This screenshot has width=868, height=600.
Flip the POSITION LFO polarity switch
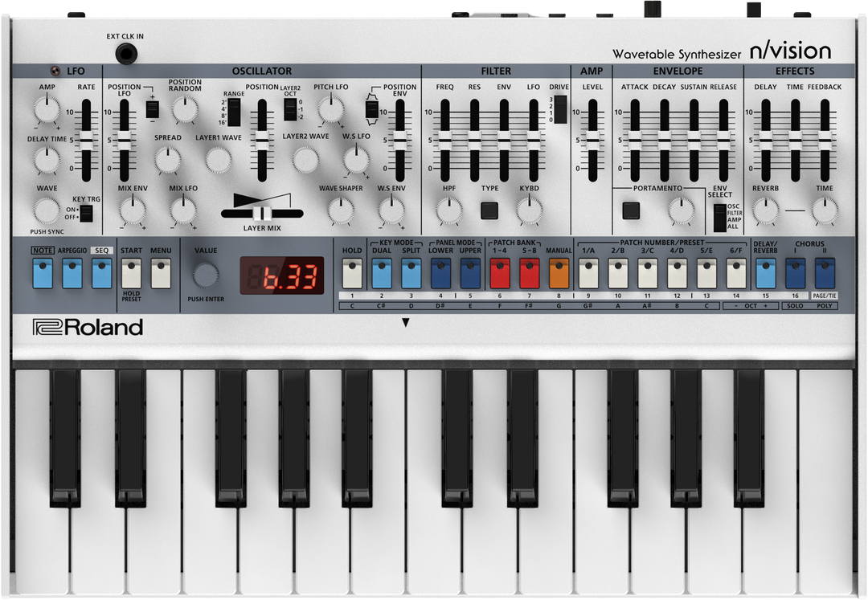(x=153, y=108)
